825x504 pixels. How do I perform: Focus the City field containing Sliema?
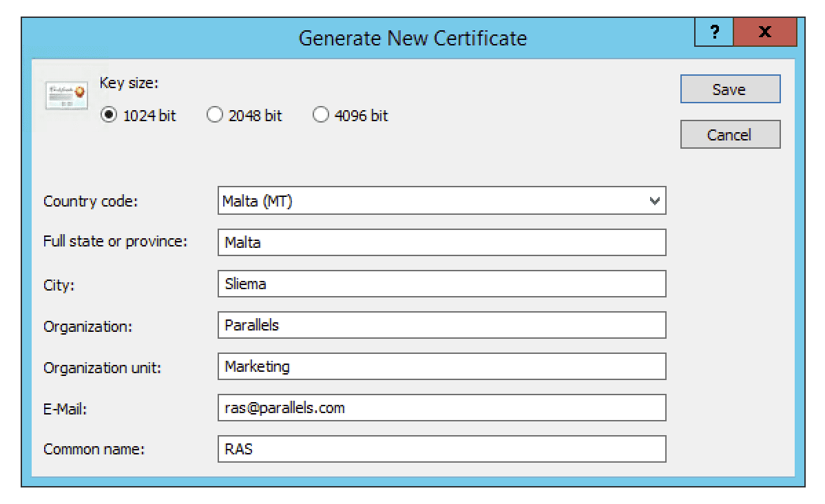click(x=441, y=284)
